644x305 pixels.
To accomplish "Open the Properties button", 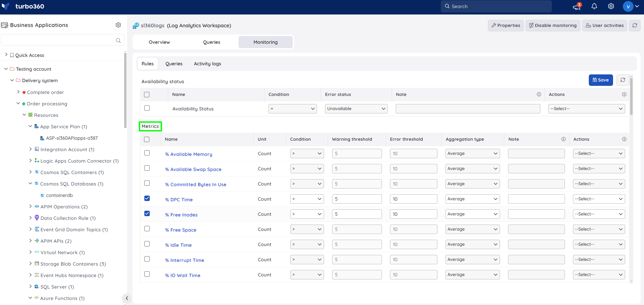I will pyautogui.click(x=506, y=26).
